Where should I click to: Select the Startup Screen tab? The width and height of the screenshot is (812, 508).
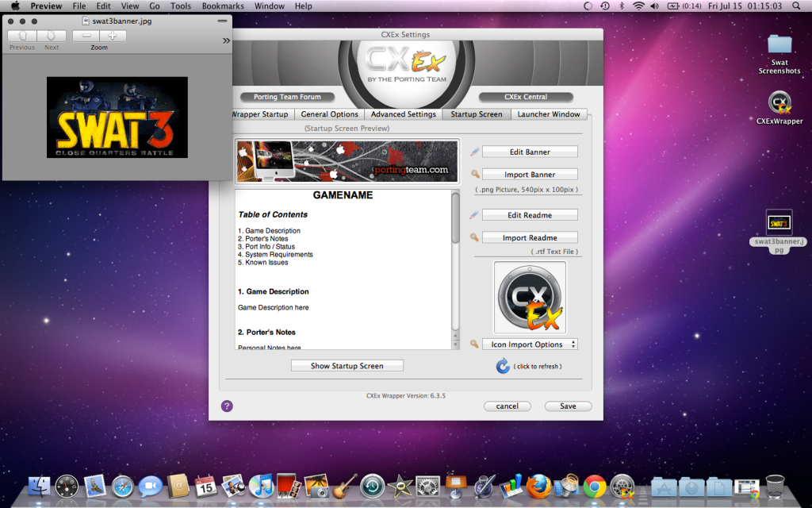(477, 114)
